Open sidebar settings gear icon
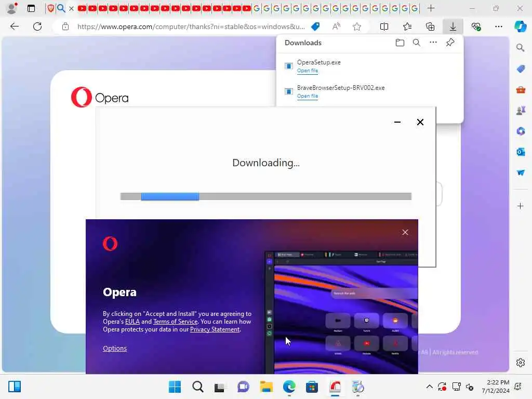 pos(521,363)
